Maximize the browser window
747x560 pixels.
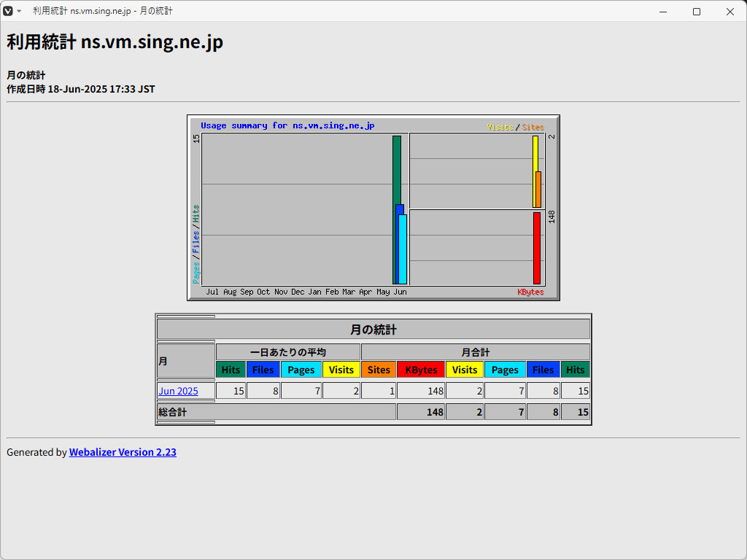pos(697,12)
